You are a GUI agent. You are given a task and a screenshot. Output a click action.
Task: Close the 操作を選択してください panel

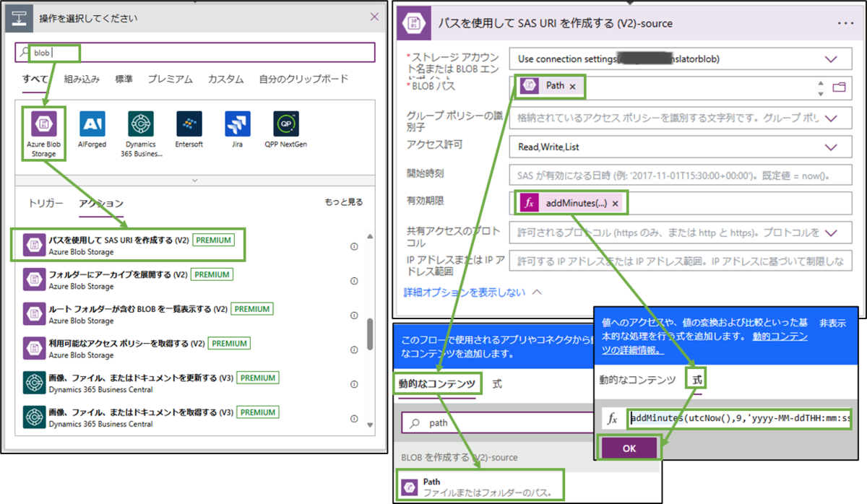click(x=374, y=17)
